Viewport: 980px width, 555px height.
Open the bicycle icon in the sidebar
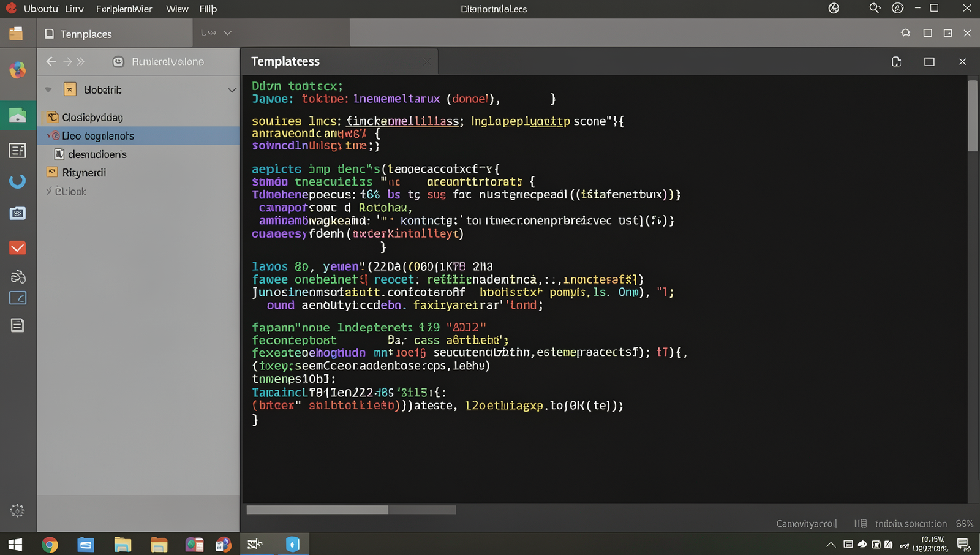pyautogui.click(x=18, y=276)
